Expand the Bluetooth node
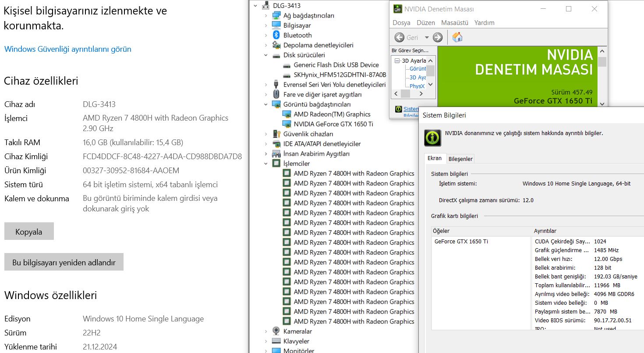Image resolution: width=644 pixels, height=353 pixels. 265,35
